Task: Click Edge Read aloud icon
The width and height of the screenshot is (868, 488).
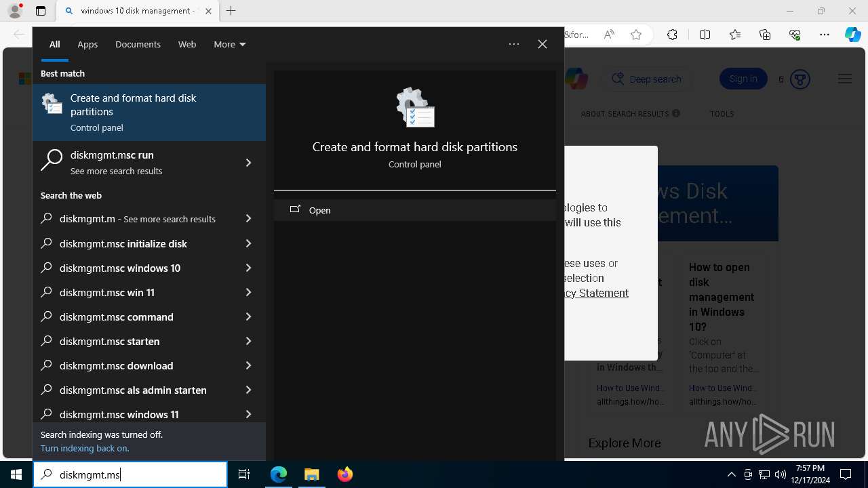Action: pos(609,35)
